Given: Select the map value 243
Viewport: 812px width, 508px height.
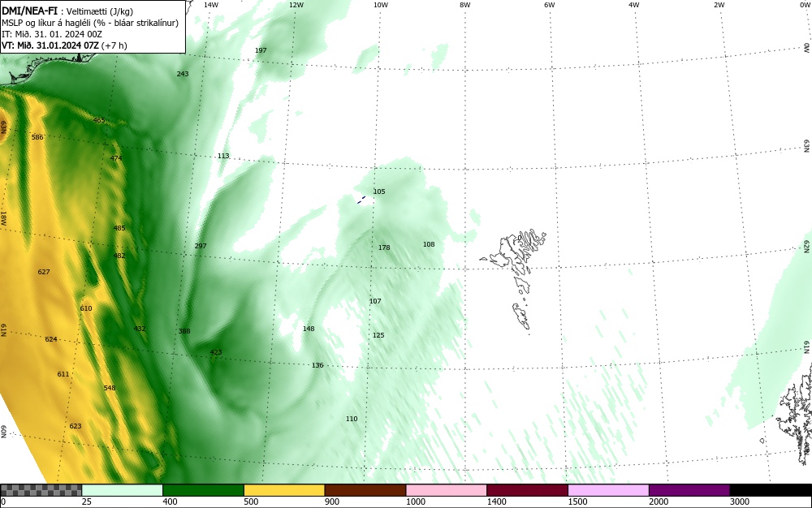Looking at the screenshot, I should coord(182,74).
